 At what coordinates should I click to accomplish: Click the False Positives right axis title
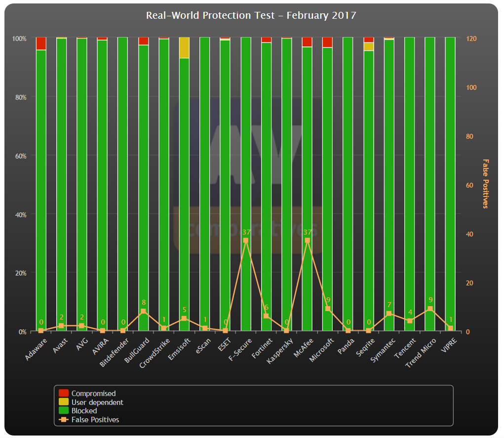coord(485,184)
